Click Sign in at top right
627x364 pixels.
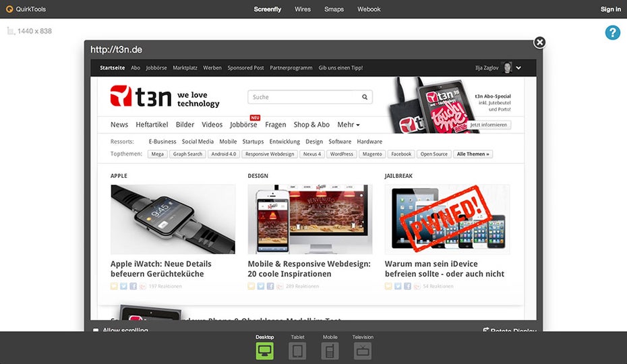click(611, 9)
